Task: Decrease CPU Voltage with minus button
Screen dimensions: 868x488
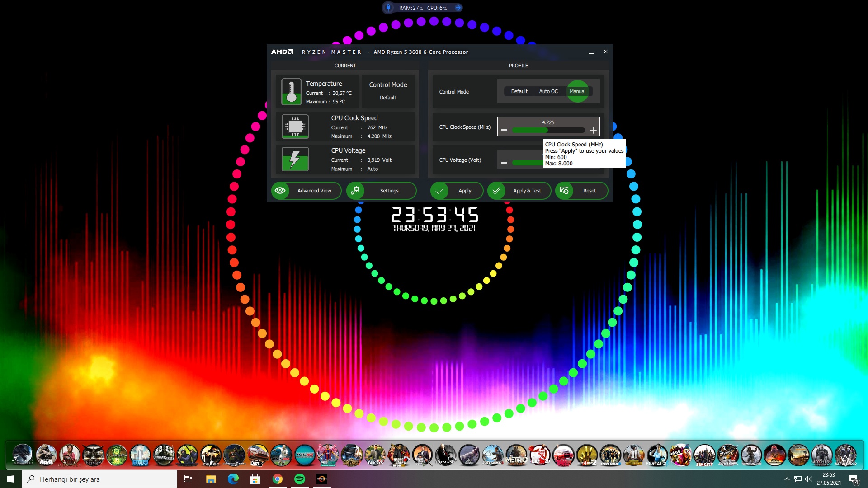Action: [x=504, y=163]
